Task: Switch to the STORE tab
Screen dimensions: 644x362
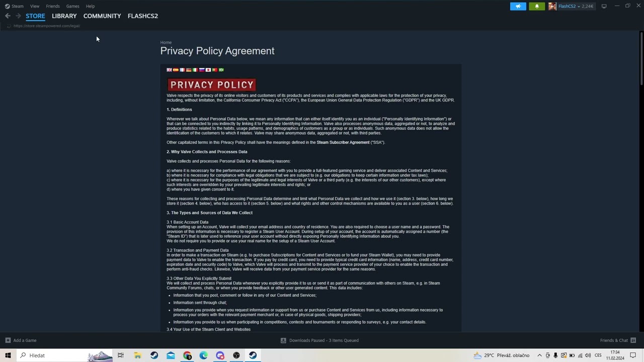Action: [35, 16]
